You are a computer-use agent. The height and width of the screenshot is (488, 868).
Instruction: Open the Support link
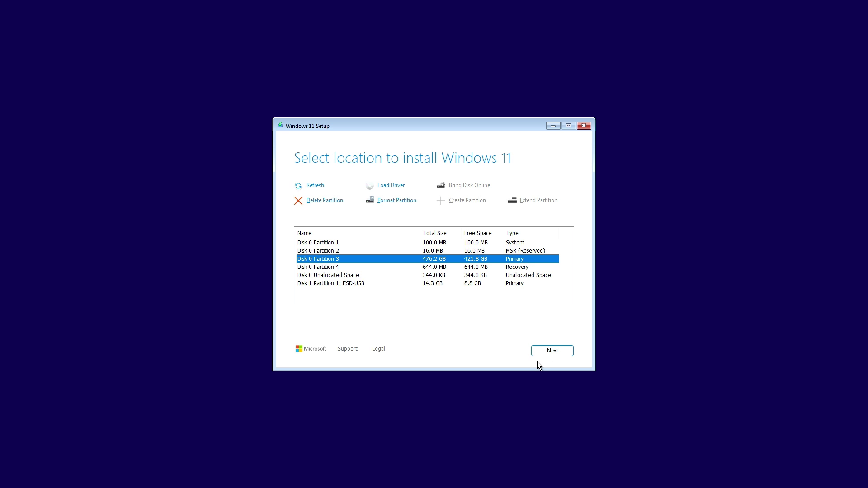click(x=347, y=348)
